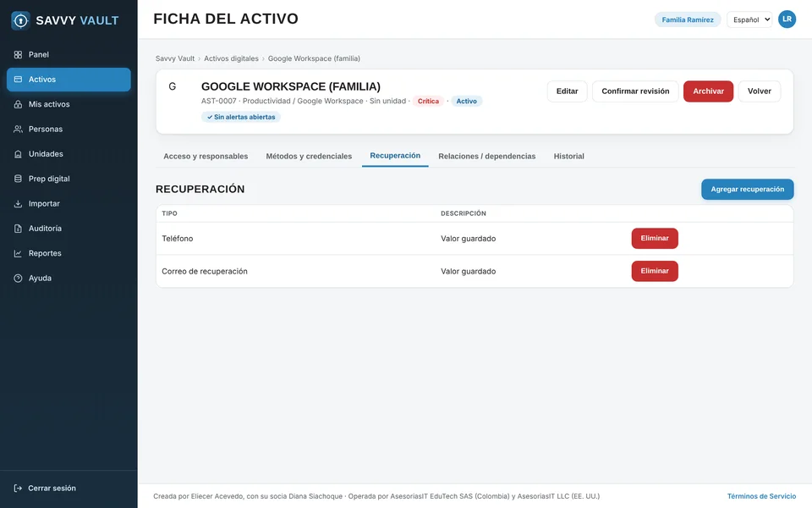Open the Español language dropdown
Screen dimensions: 812x508
pyautogui.click(x=749, y=19)
